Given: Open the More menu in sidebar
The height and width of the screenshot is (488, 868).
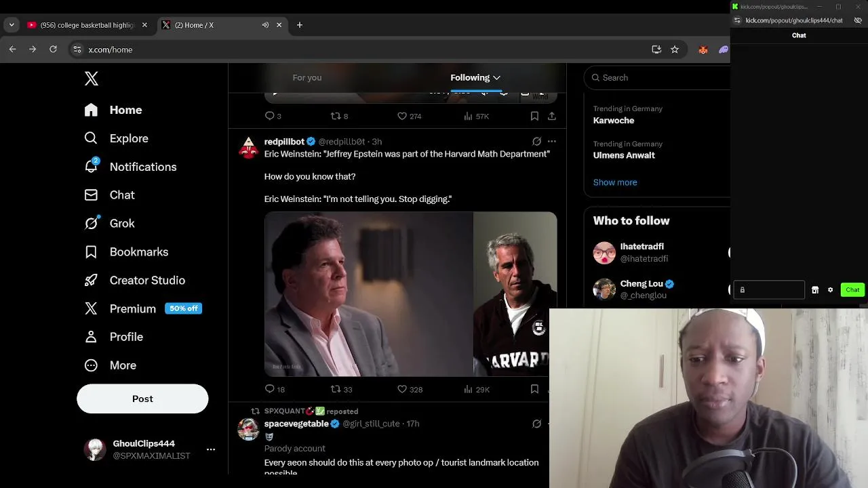Looking at the screenshot, I should point(110,365).
